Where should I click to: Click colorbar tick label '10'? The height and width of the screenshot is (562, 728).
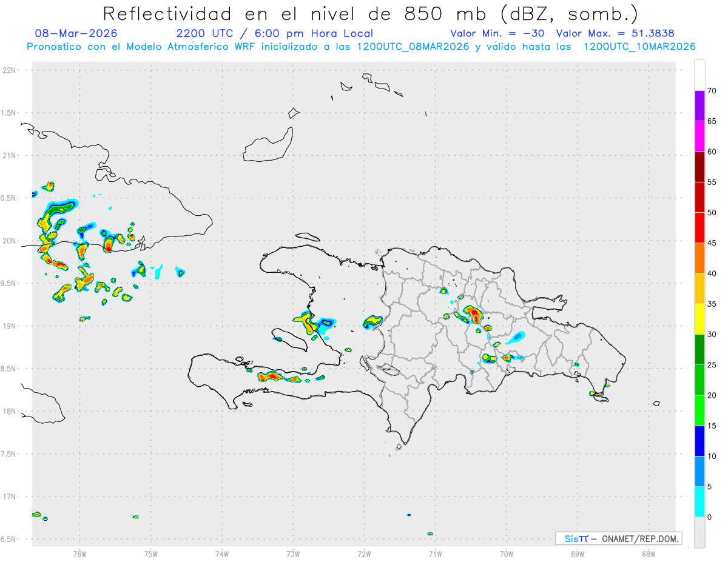712,457
